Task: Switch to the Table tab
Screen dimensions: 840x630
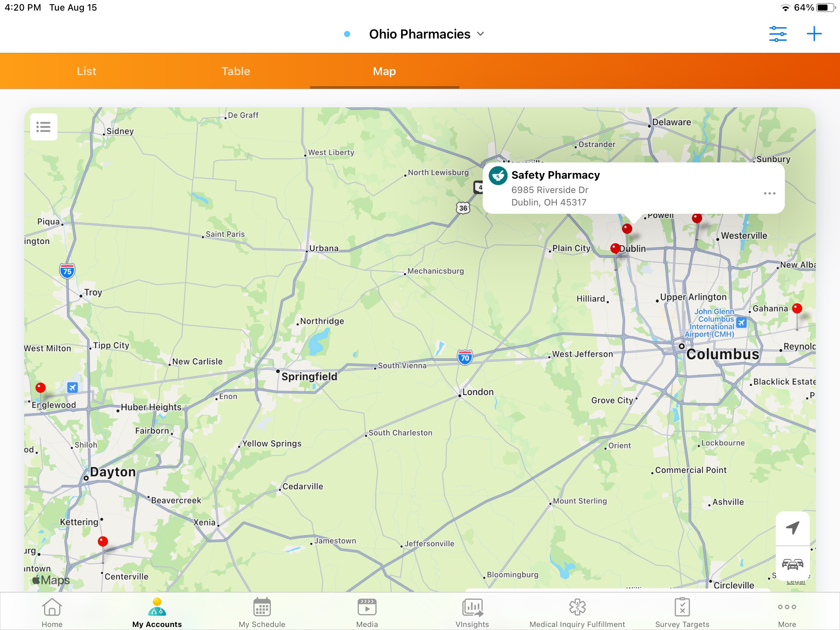Action: [236, 71]
